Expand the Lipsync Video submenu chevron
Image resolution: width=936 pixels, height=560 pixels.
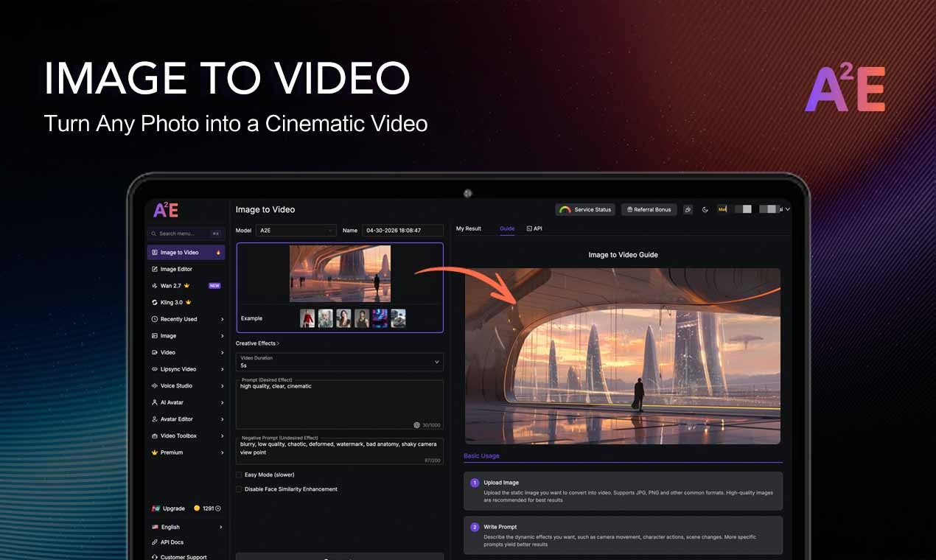(222, 369)
